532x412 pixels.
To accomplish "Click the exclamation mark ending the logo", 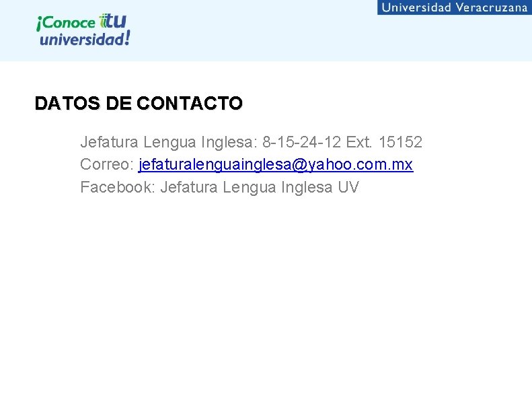I will pos(127,37).
